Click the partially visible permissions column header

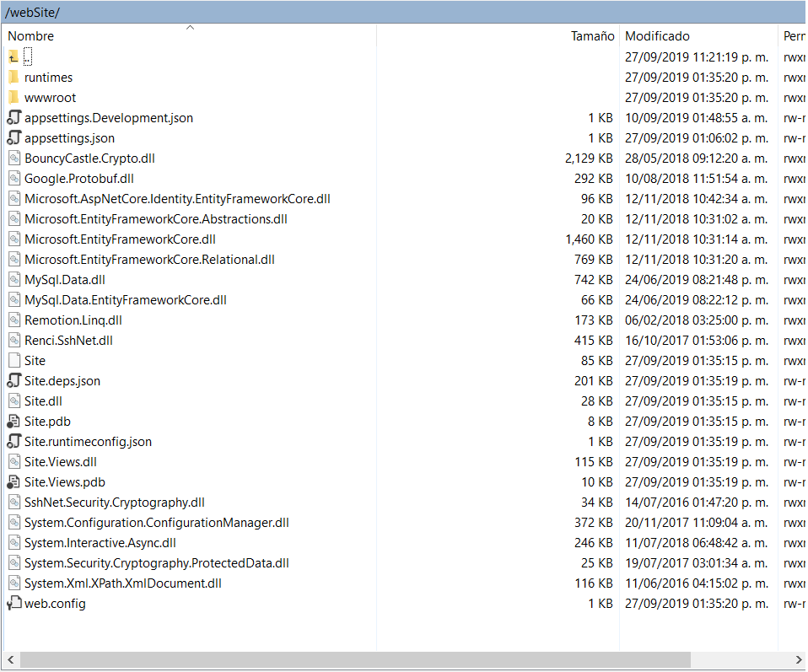(794, 36)
